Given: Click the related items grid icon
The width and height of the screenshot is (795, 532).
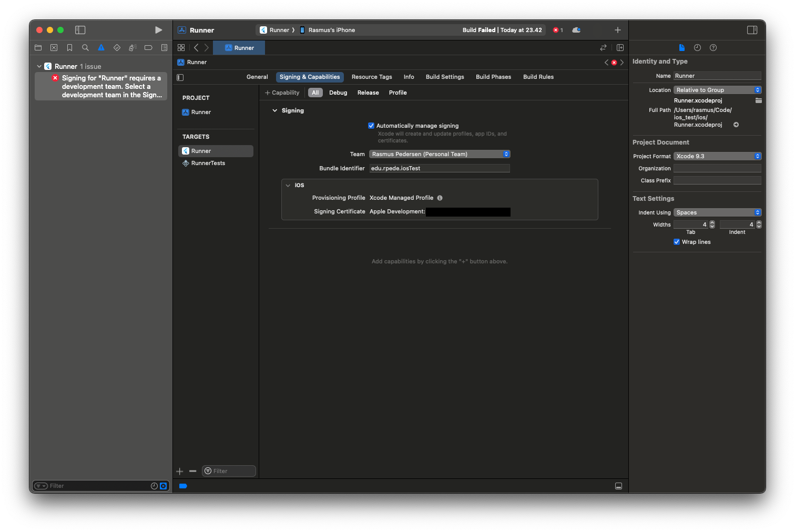Looking at the screenshot, I should pyautogui.click(x=181, y=47).
